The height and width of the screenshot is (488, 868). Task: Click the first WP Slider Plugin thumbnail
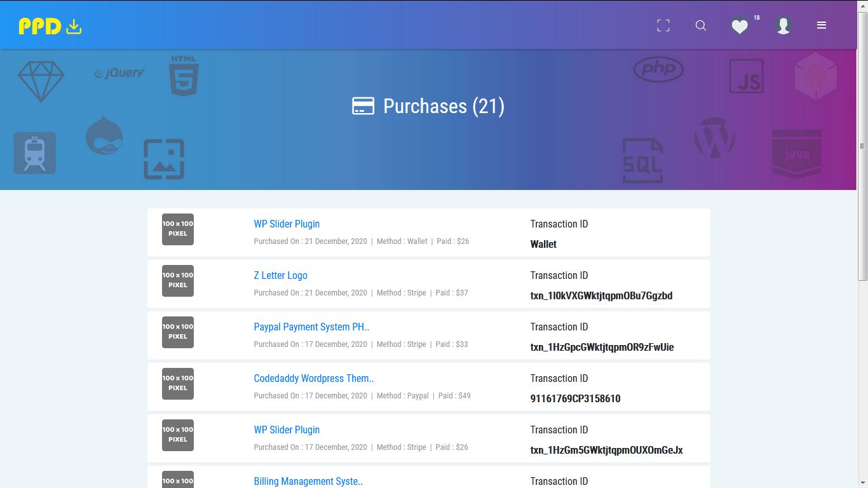point(178,229)
